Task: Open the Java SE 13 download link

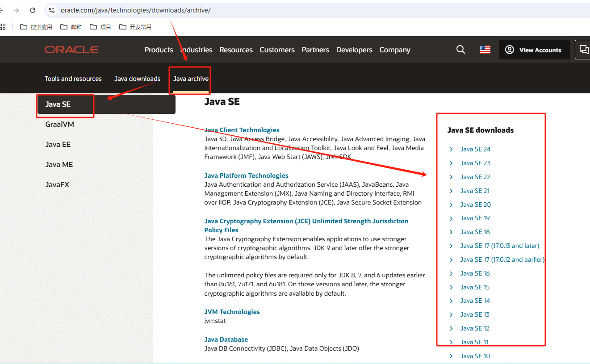Action: [x=475, y=314]
